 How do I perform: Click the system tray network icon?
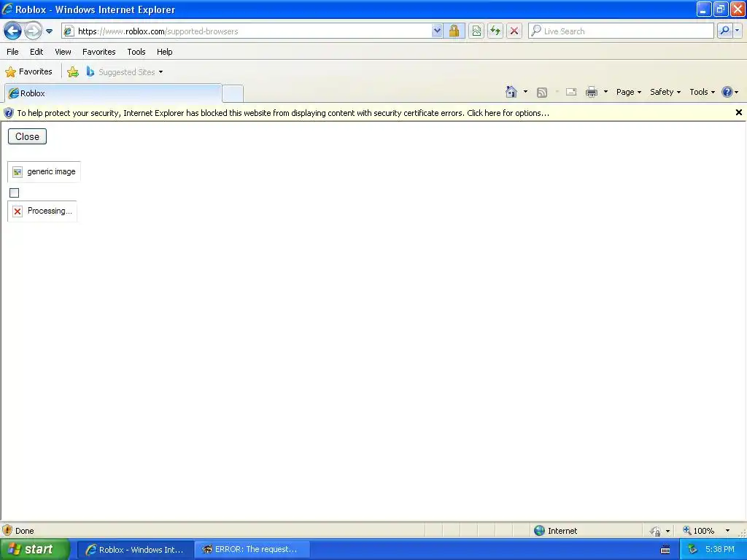[692, 550]
